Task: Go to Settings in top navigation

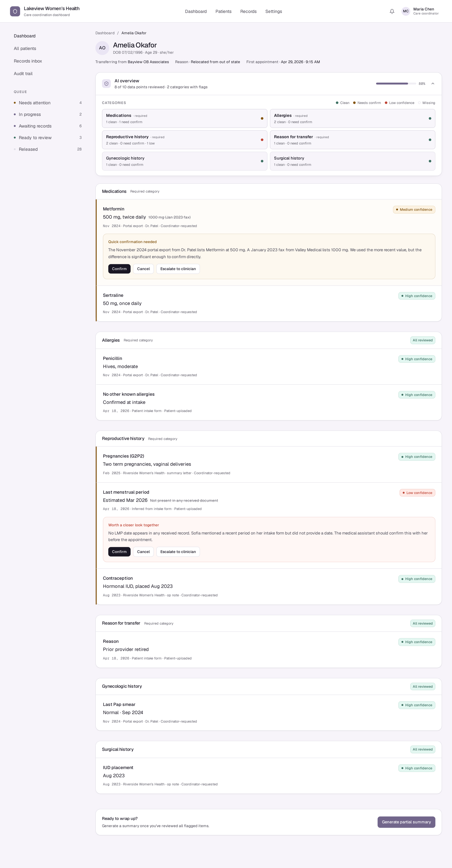Action: [x=274, y=11]
